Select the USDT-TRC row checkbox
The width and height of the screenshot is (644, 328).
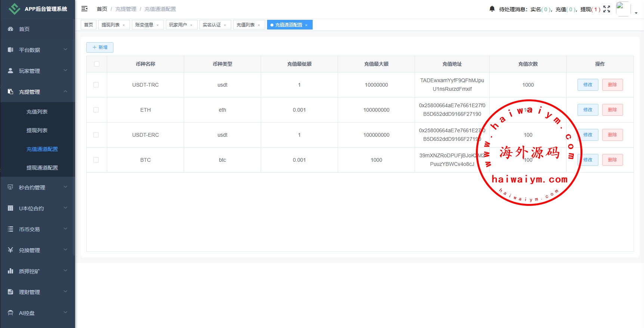point(96,85)
